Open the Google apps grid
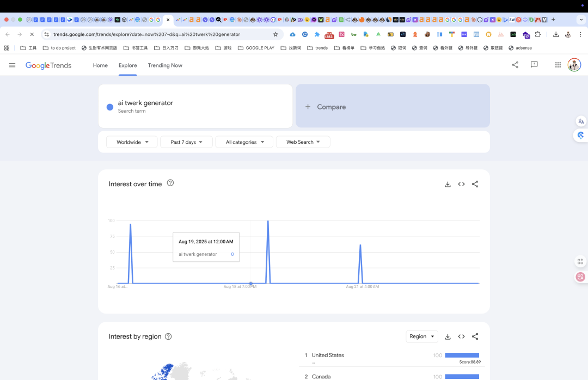 point(558,65)
